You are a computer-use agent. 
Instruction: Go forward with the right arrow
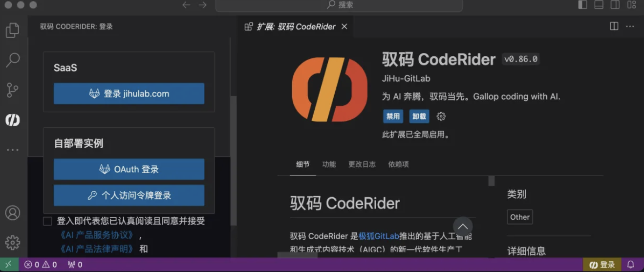tap(203, 5)
